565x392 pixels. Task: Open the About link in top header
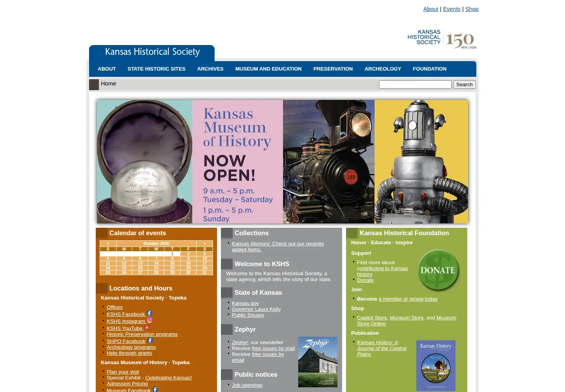[x=431, y=9]
